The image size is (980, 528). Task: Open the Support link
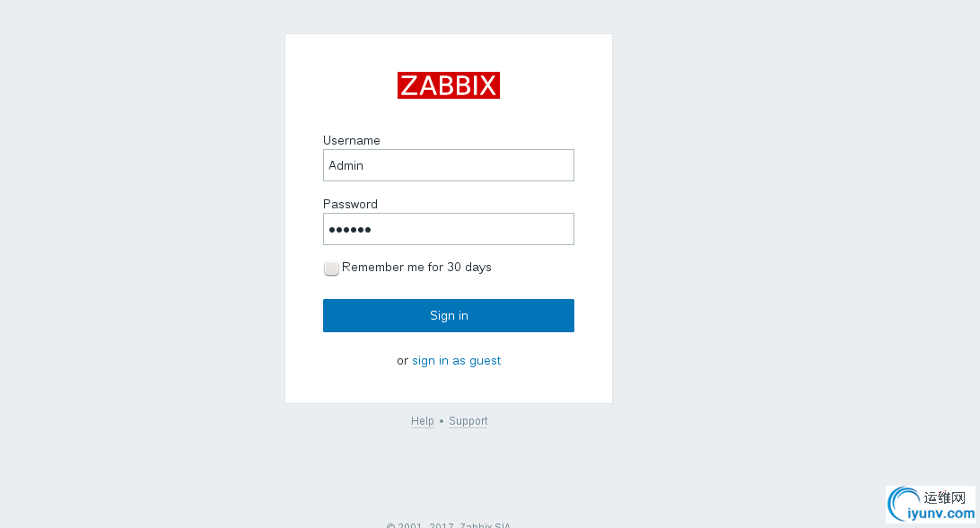coord(468,421)
